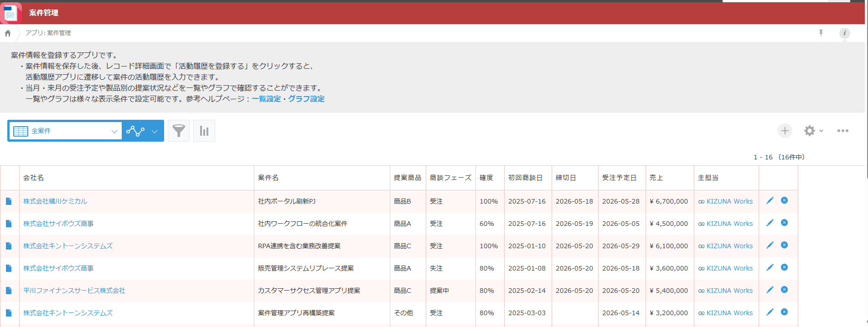This screenshot has width=868, height=327.
Task: Open company 株式会社橘川ケミカル
Action: click(55, 201)
